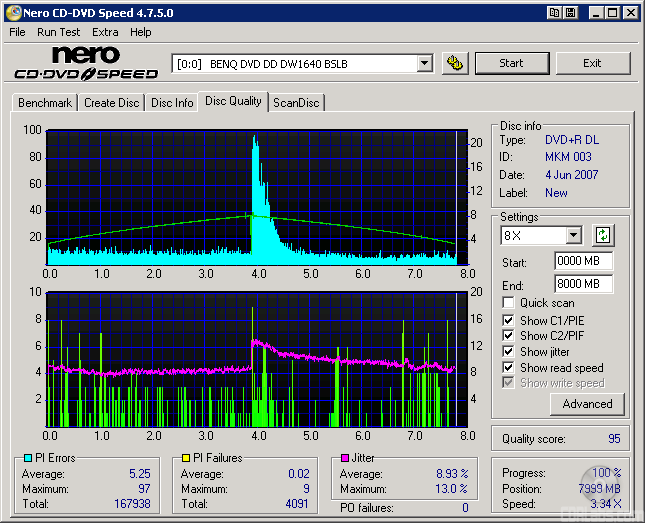Click the cyan PI Errors color swatch
645x523 pixels.
[27, 459]
